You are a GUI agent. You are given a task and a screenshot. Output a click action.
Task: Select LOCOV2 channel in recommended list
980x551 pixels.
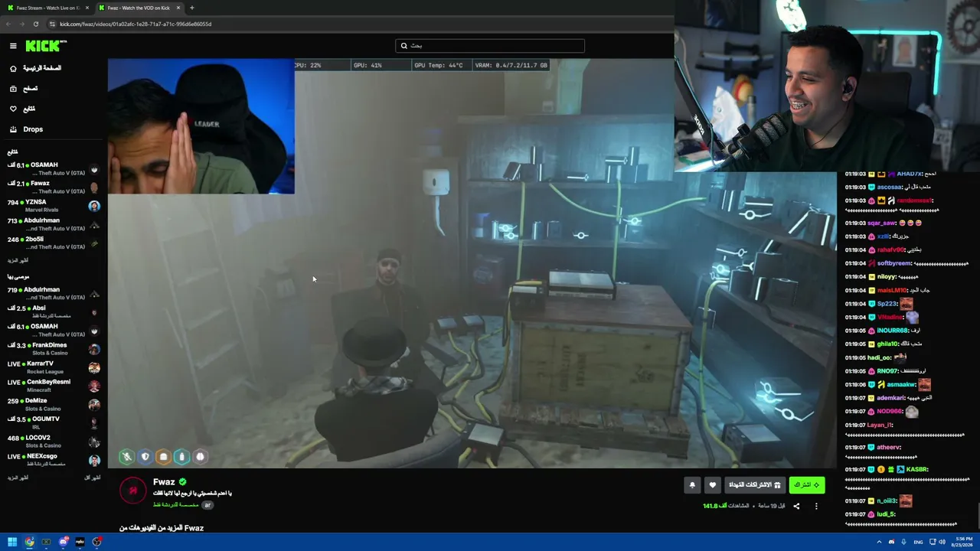54,442
